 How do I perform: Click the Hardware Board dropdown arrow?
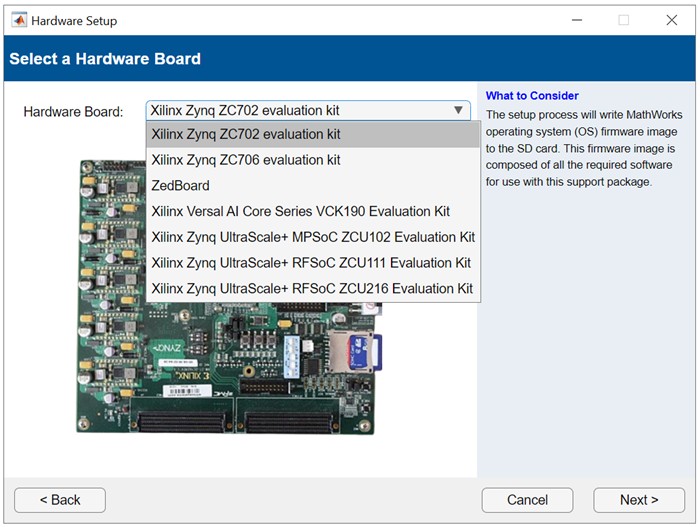(458, 111)
